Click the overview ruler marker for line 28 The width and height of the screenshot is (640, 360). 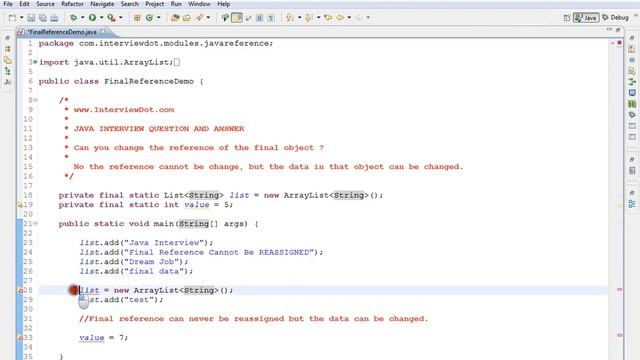click(620, 289)
